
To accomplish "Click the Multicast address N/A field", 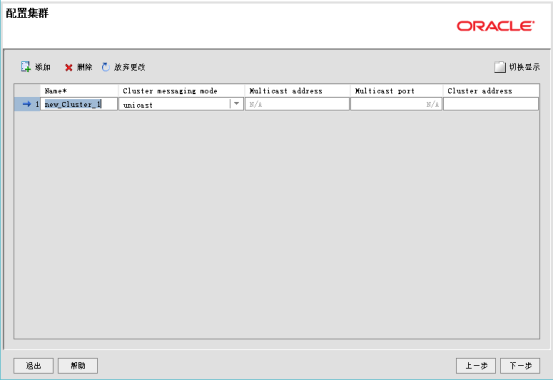I will (297, 104).
